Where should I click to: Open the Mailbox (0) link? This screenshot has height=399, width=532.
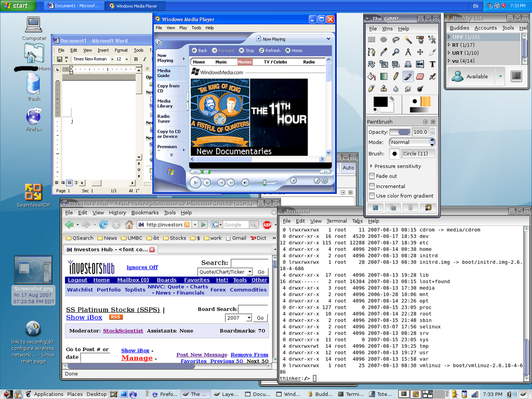pos(133,280)
